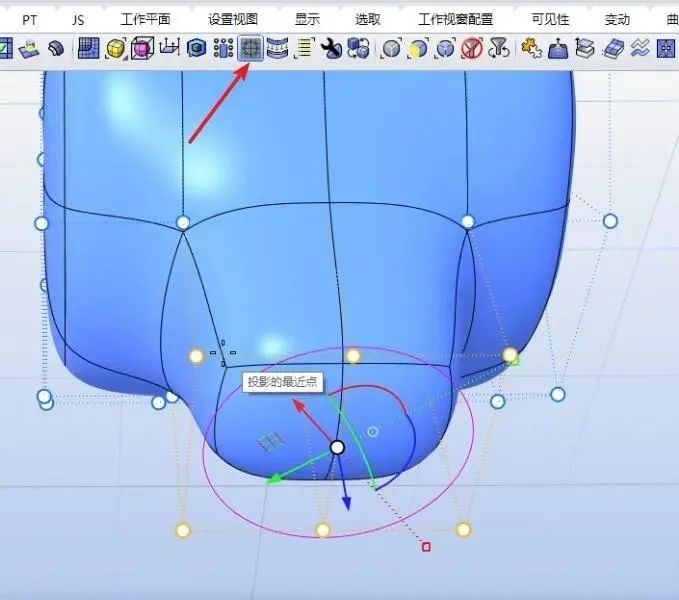Open the PT toolbar tab
This screenshot has height=600, width=679.
pyautogui.click(x=29, y=19)
